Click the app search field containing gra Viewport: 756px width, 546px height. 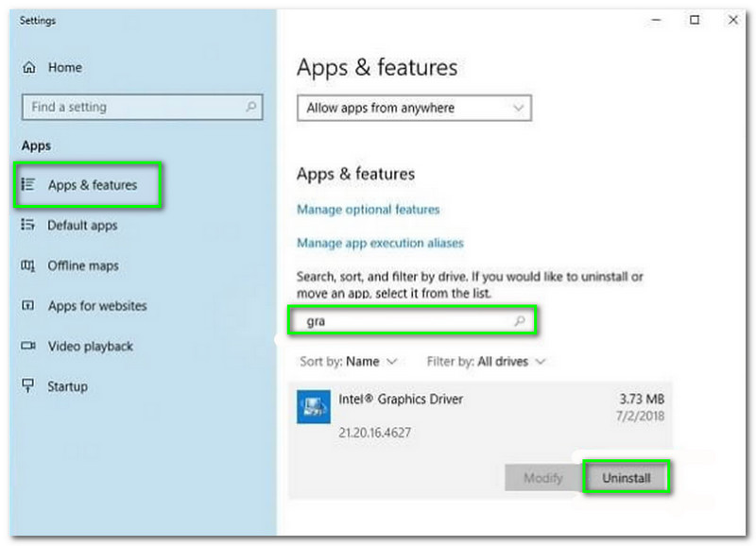[406, 321]
